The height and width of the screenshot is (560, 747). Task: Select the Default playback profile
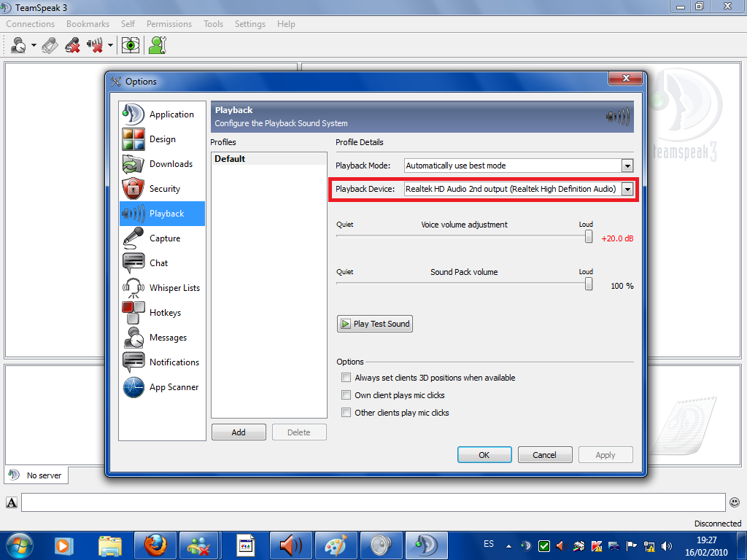click(x=269, y=159)
